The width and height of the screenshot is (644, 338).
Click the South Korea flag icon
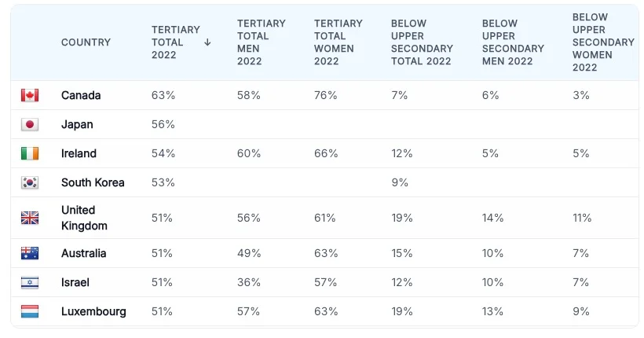pyautogui.click(x=30, y=182)
